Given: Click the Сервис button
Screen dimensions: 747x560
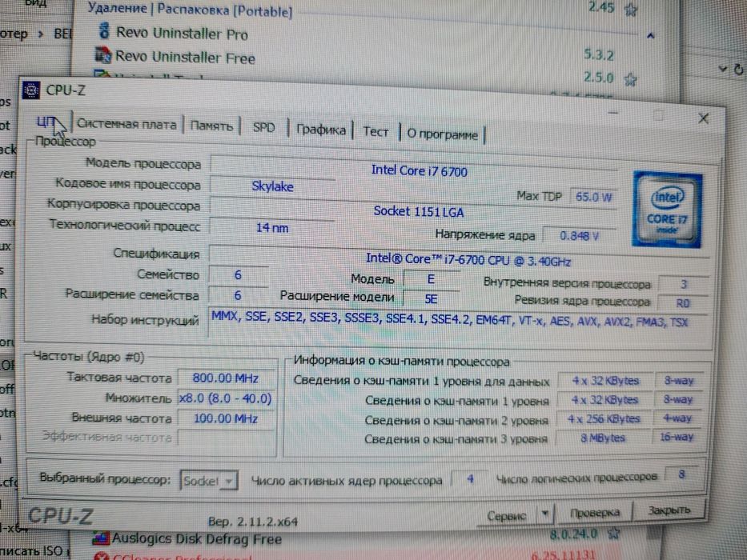Looking at the screenshot, I should point(507,516).
